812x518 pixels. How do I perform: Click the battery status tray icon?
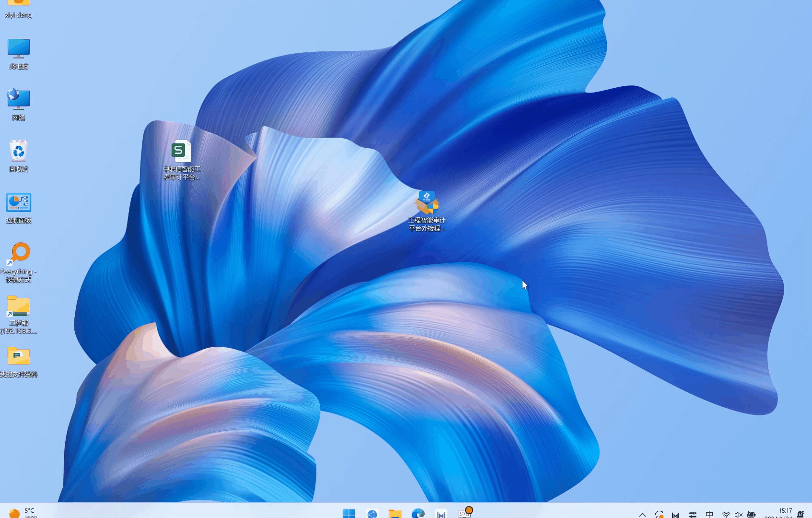[751, 514]
